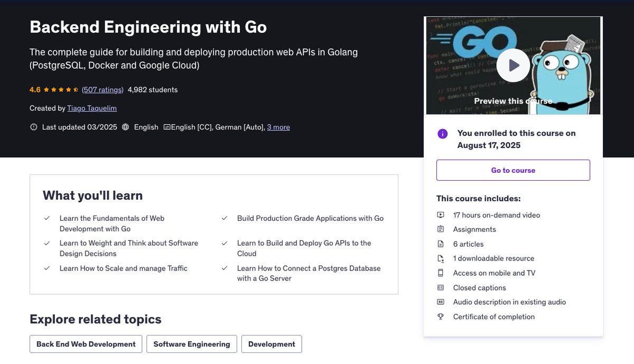Click the globe language icon

pos(125,127)
